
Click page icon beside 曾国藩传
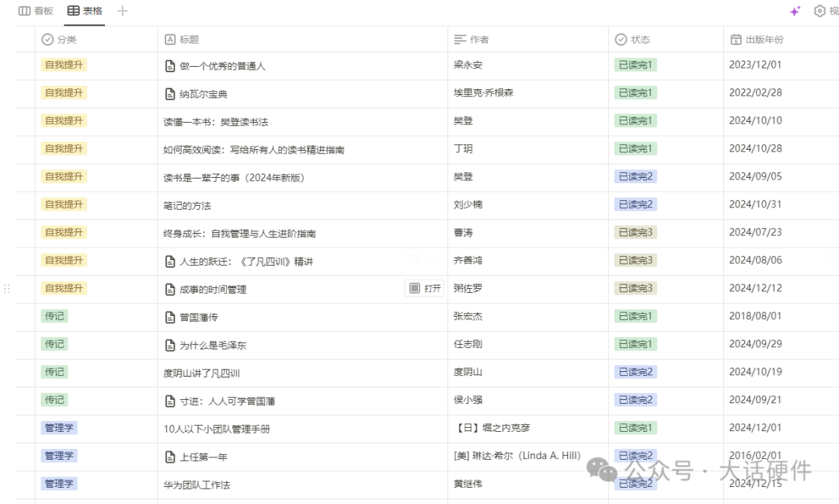tap(170, 317)
